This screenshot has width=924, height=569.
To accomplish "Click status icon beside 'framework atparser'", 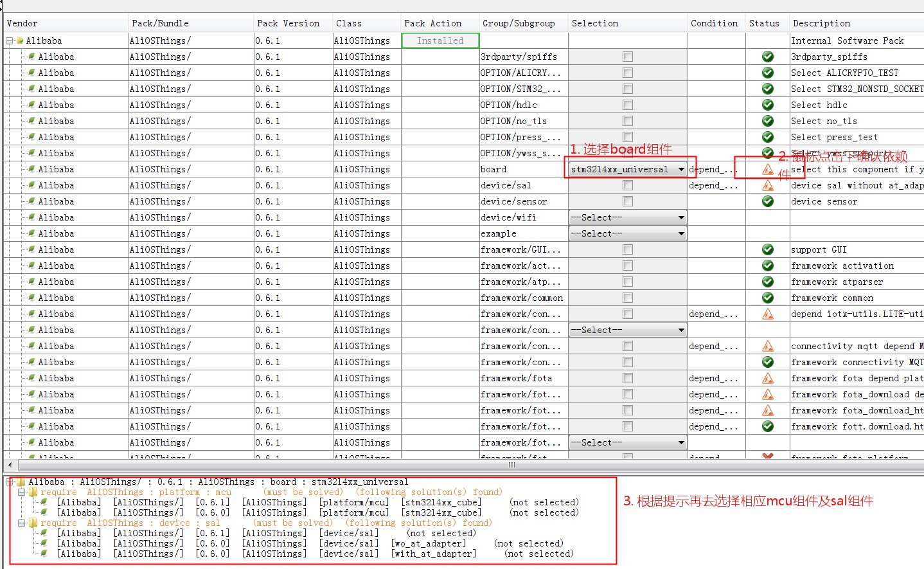I will point(767,282).
